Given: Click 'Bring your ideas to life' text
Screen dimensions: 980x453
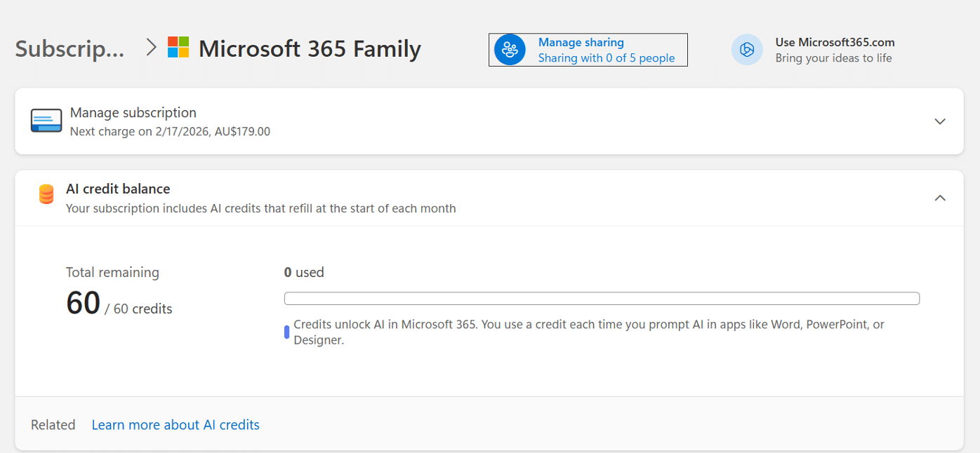Looking at the screenshot, I should [833, 58].
